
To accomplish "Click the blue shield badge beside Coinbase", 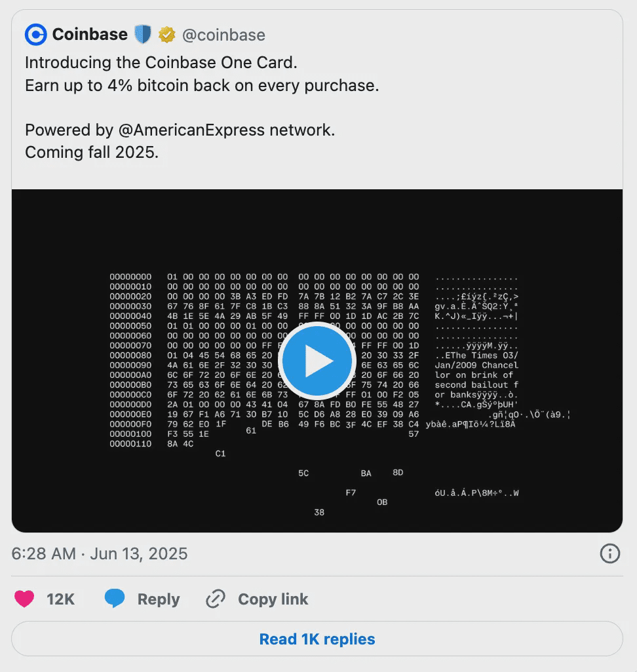I will pyautogui.click(x=142, y=35).
